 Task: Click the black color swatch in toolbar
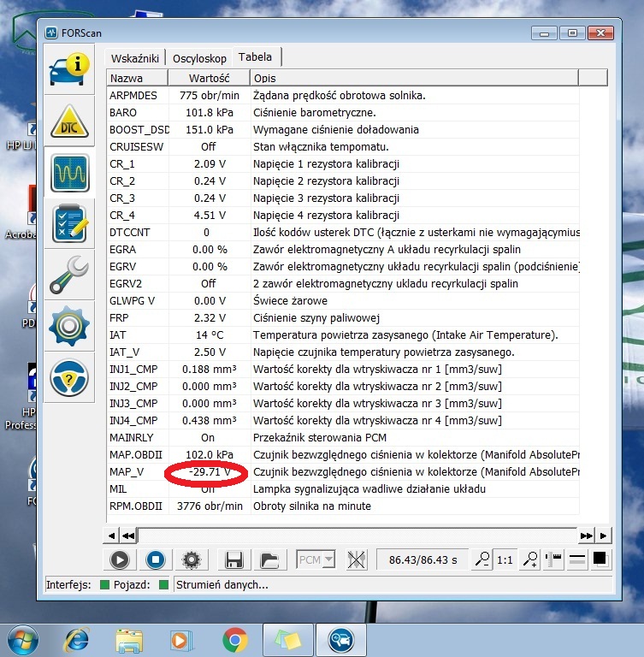[x=600, y=559]
